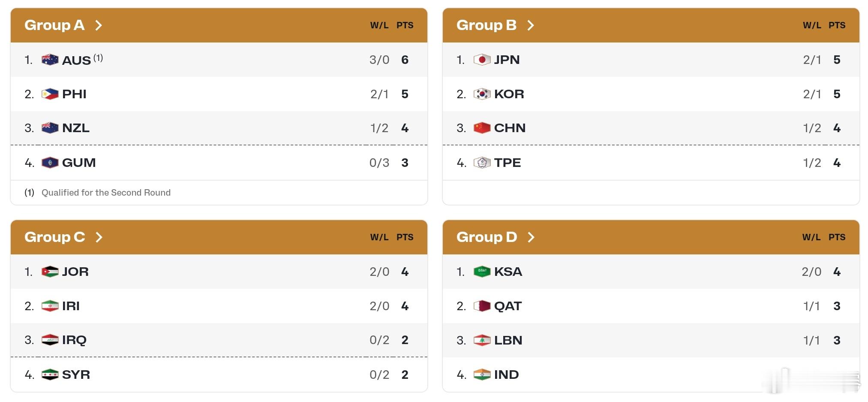Click the Korea flag icon
Viewport: 868px width, 402px height.
coord(482,94)
